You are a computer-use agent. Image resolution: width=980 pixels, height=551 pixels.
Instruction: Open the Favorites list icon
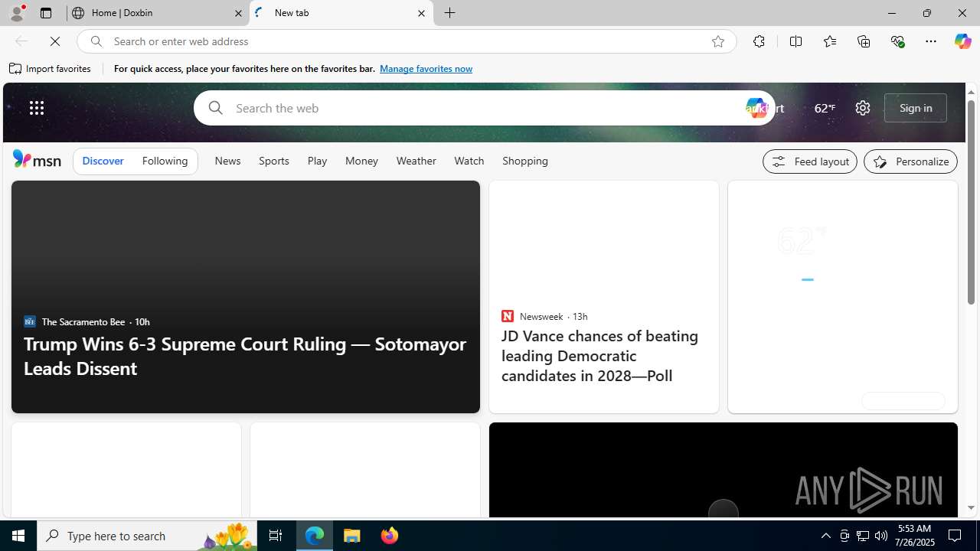tap(829, 41)
